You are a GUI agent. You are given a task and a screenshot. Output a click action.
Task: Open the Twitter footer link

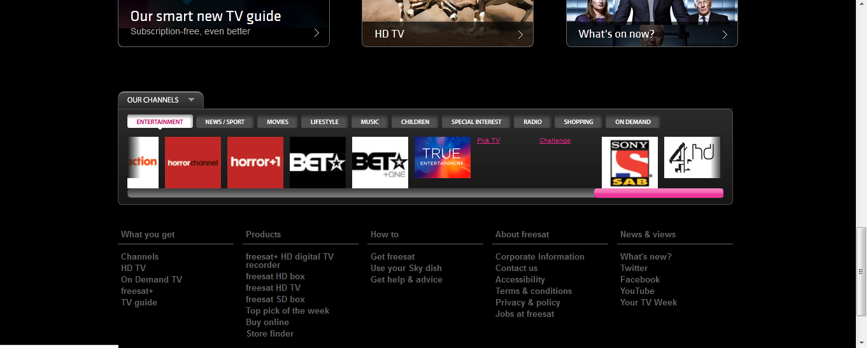coord(634,268)
